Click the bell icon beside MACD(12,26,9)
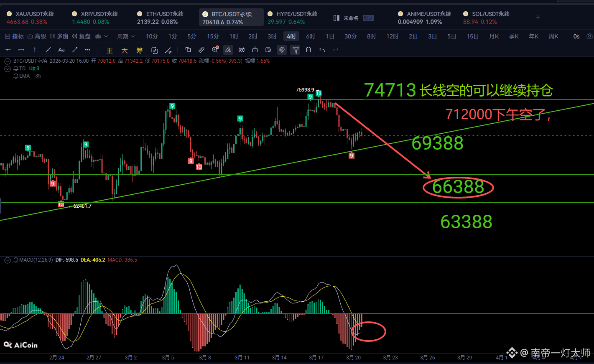Image resolution: width=594 pixels, height=364 pixels. click(16, 260)
